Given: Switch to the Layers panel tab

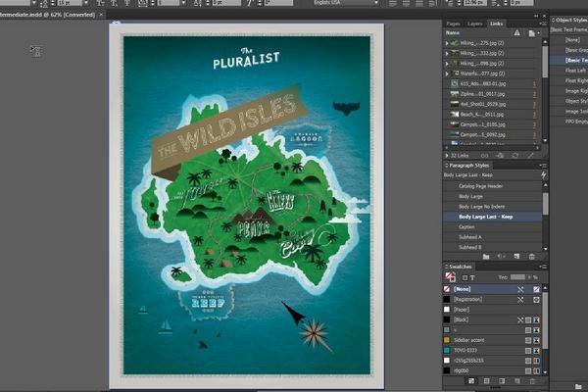Looking at the screenshot, I should click(x=474, y=24).
